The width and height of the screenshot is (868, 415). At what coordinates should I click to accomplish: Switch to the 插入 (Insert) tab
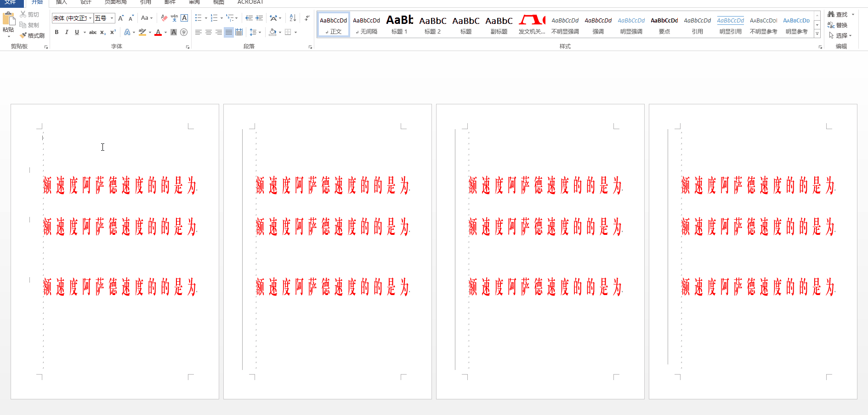(x=62, y=2)
